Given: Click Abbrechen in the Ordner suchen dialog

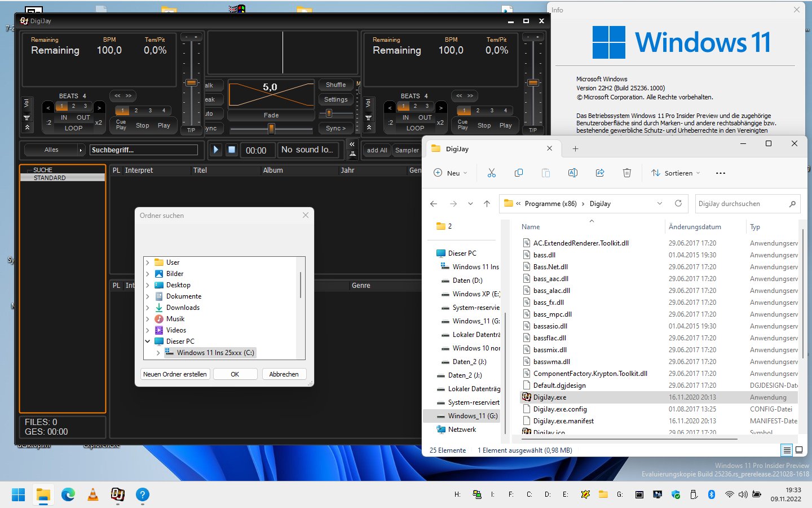Looking at the screenshot, I should (x=284, y=374).
